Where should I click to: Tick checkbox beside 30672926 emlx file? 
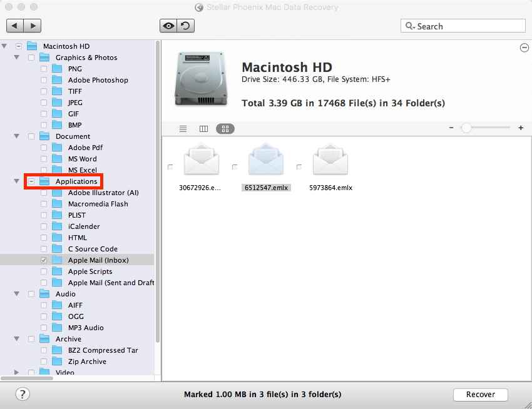[170, 167]
